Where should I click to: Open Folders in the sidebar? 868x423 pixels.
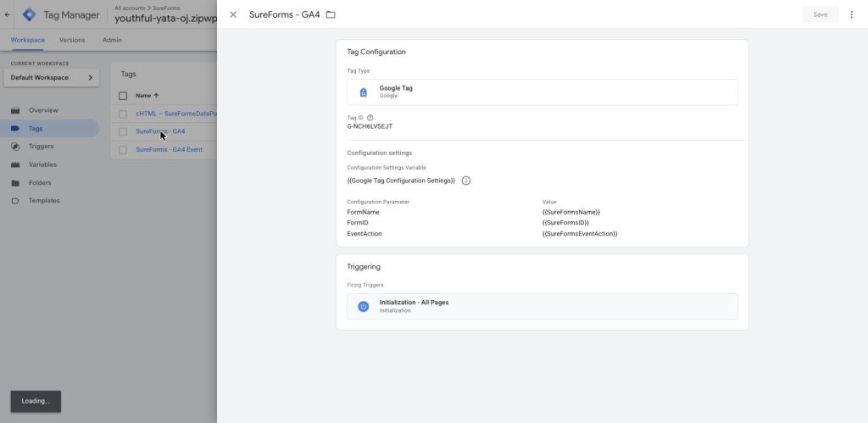tap(40, 183)
